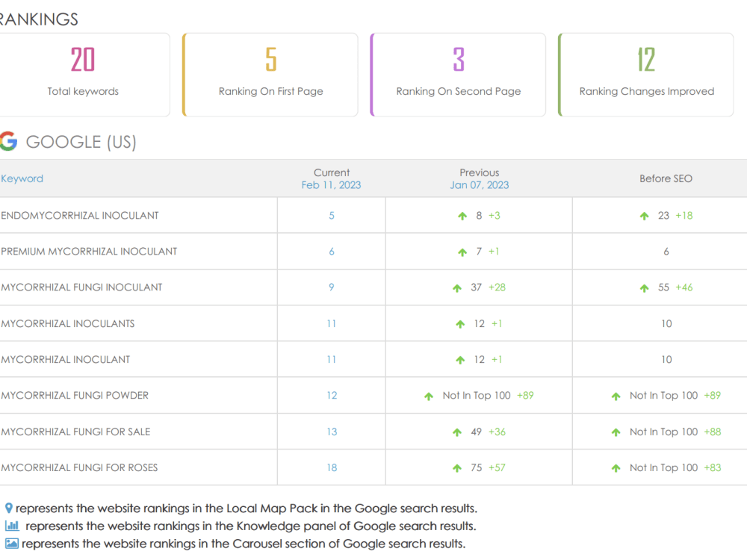Click green up arrow beside ENDOMYCORRHIZAL INOCULANT previous rank
Screen dimensions: 747x560
462,215
